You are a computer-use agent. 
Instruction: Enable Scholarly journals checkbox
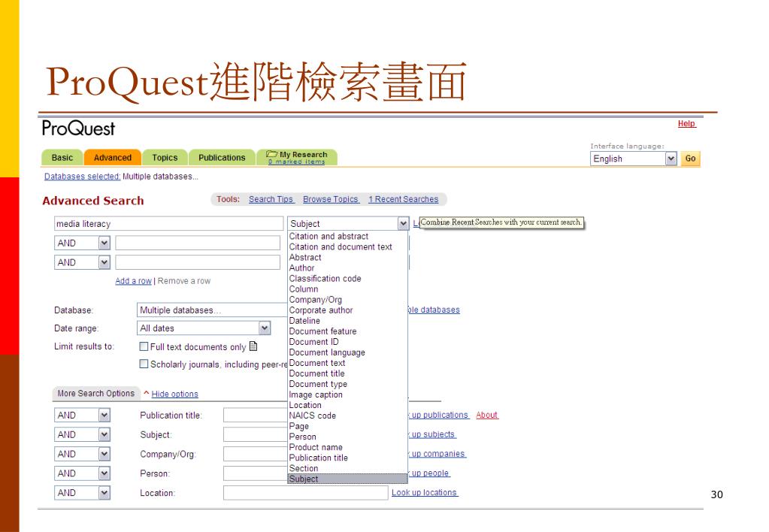point(144,364)
